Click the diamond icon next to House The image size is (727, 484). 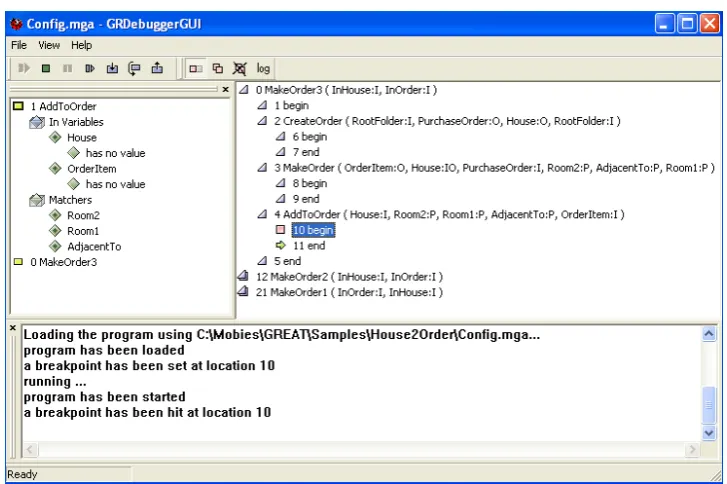[55, 137]
